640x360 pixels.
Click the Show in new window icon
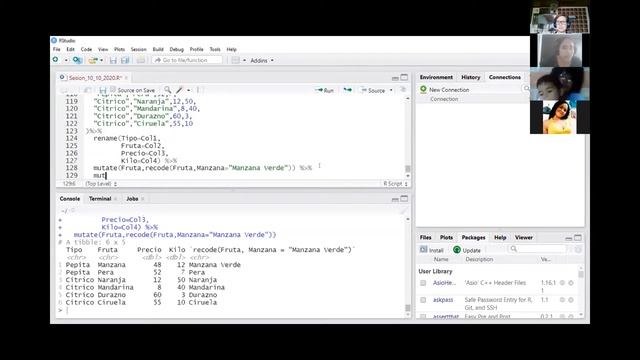[x=87, y=90]
